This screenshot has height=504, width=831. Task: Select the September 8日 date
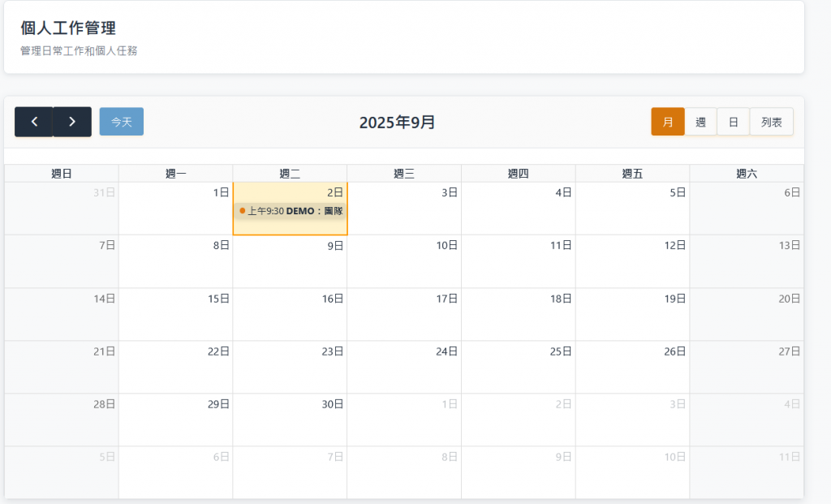click(221, 245)
